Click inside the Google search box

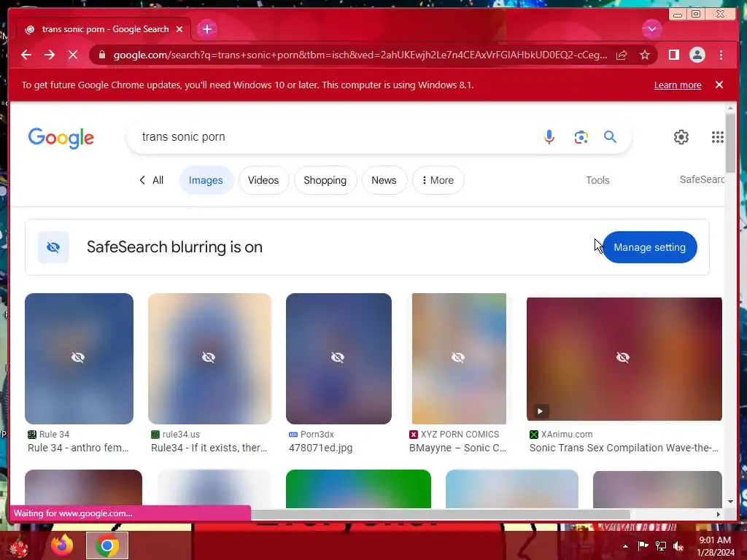[333, 136]
